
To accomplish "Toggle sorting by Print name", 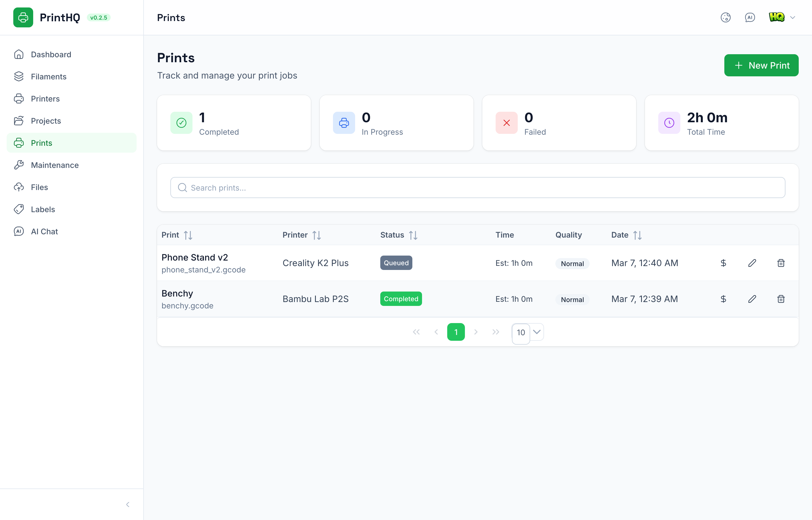I will (188, 235).
